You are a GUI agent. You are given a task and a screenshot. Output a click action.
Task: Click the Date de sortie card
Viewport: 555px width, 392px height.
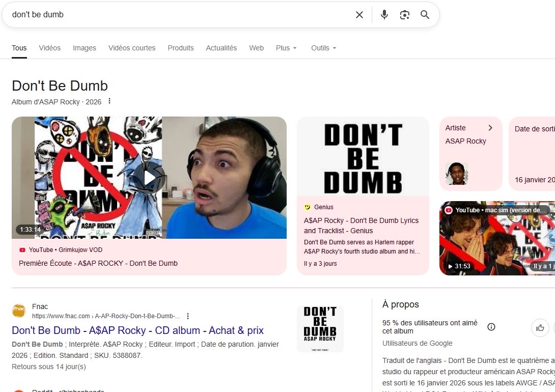[x=532, y=154]
